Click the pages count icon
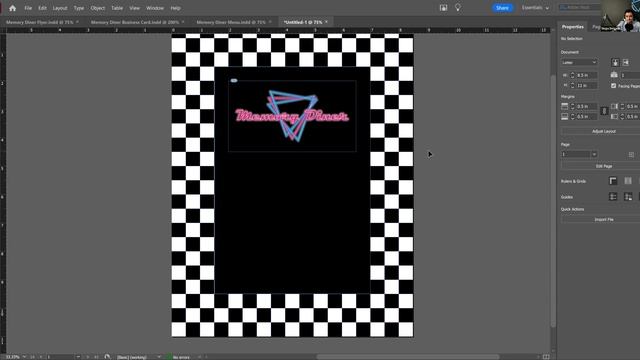The width and height of the screenshot is (640, 360). click(x=614, y=75)
